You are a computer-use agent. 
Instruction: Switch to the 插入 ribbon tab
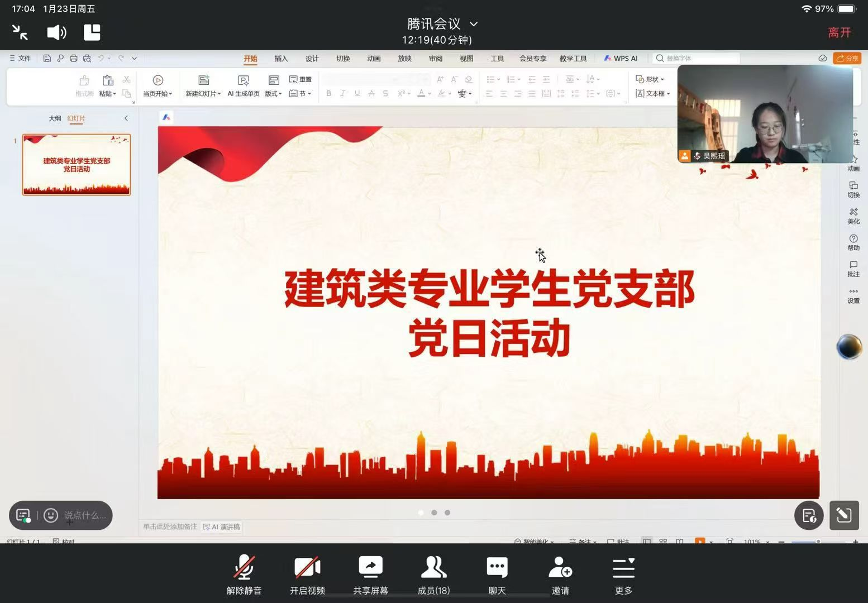point(281,59)
